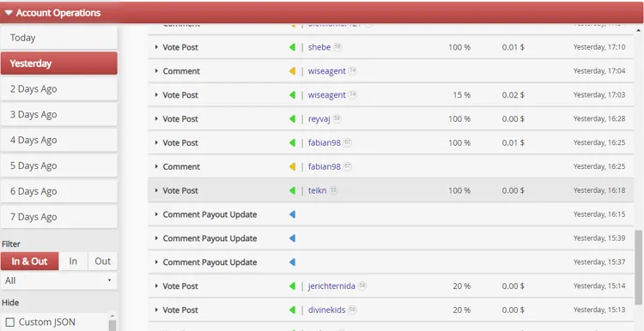Click the timestamp Yesterday, 16:28
Image resolution: width=644 pixels, height=331 pixels.
(599, 118)
